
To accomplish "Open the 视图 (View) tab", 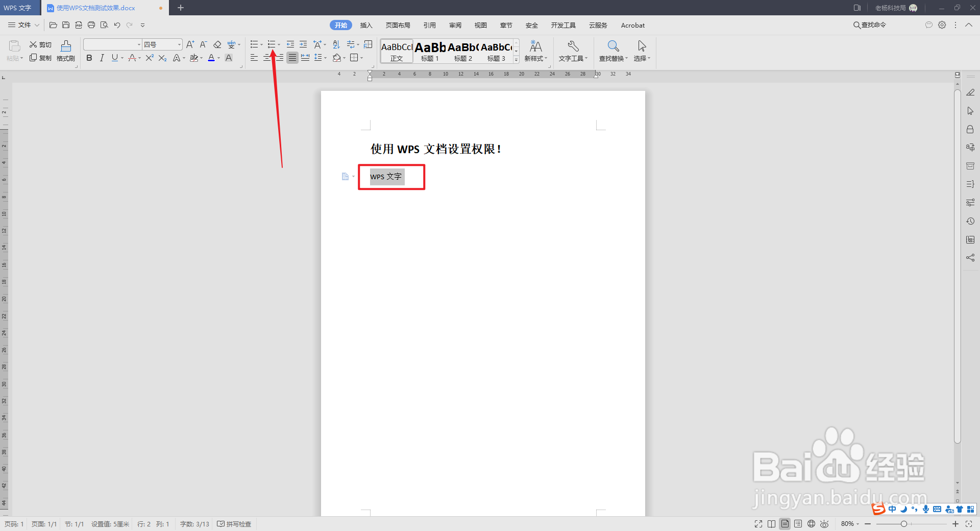I will (x=480, y=25).
